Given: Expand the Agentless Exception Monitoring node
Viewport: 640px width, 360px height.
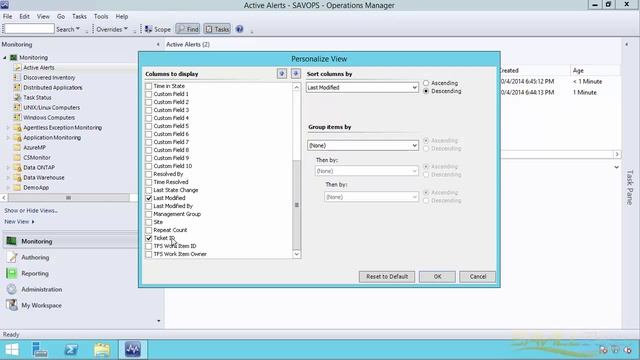Looking at the screenshot, I should 8,127.
